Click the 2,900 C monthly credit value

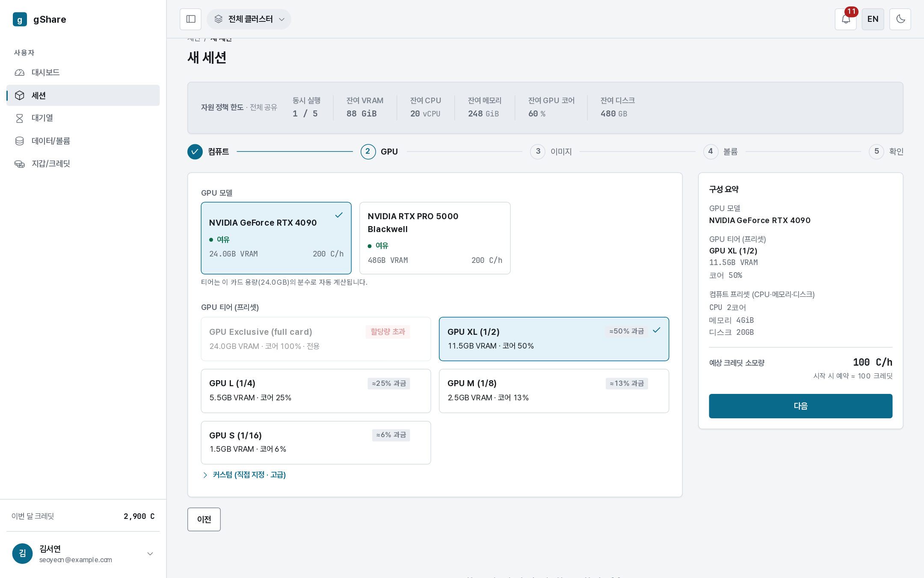coord(139,516)
